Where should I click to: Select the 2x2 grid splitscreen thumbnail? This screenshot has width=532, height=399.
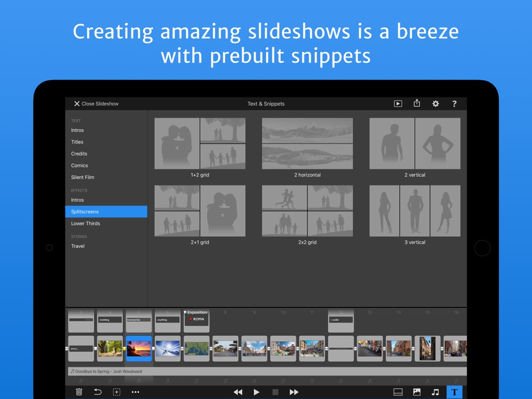307,211
